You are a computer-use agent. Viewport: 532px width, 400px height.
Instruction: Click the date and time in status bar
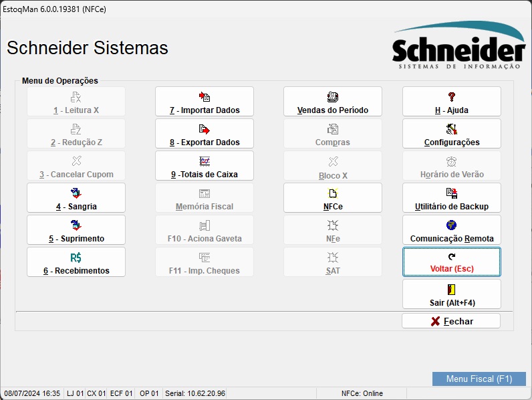(x=32, y=393)
